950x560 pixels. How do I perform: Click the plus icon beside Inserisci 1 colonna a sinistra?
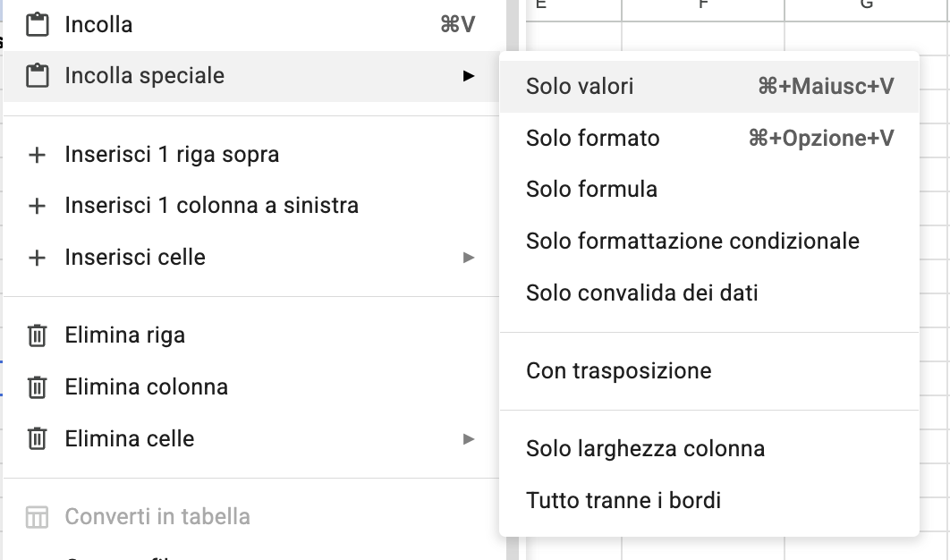click(38, 205)
